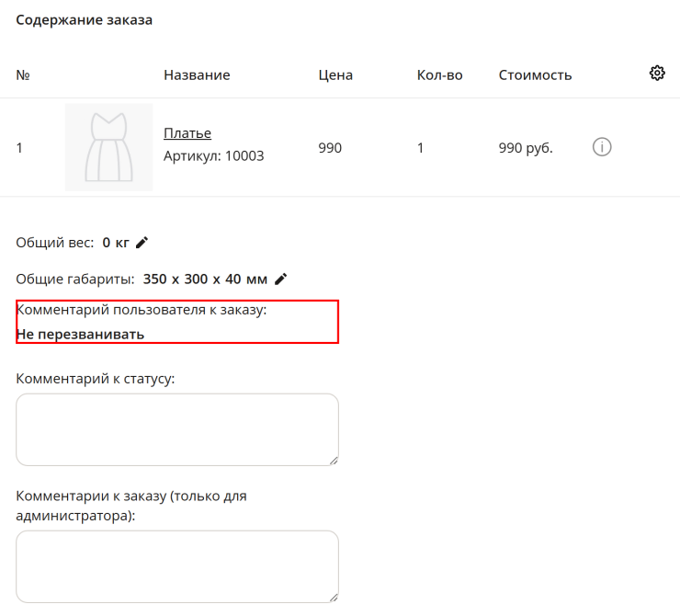Click the № column header
Image resolution: width=680 pixels, height=616 pixels.
coord(23,75)
